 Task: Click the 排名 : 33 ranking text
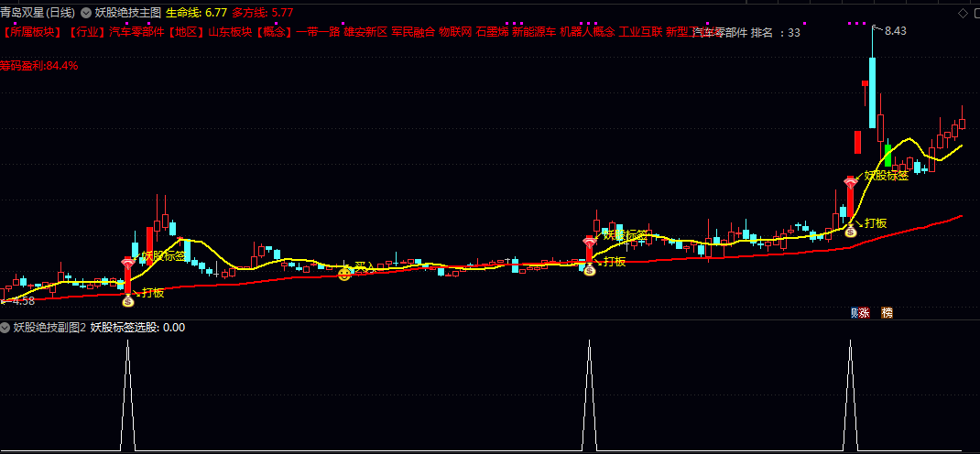[x=775, y=32]
